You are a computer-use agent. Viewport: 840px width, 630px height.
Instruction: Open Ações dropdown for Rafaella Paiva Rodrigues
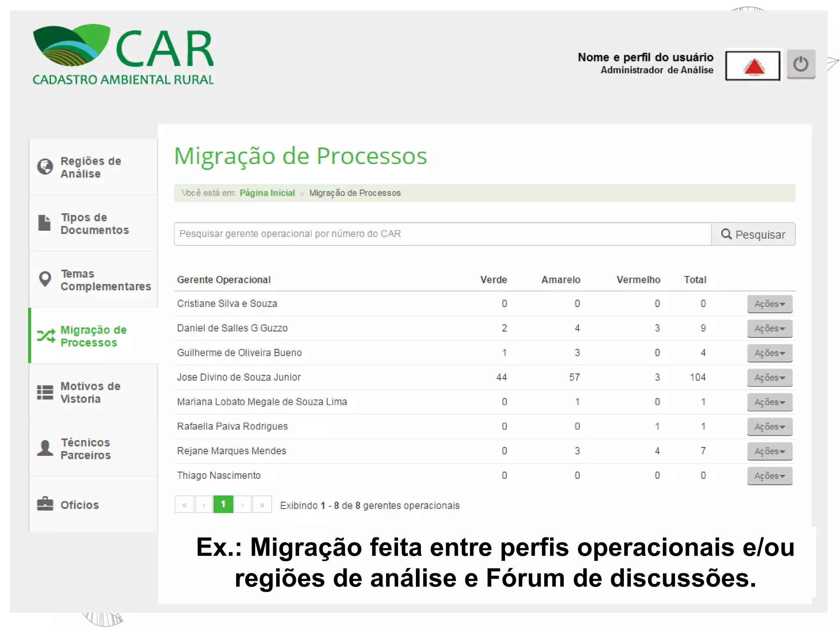pos(769,427)
